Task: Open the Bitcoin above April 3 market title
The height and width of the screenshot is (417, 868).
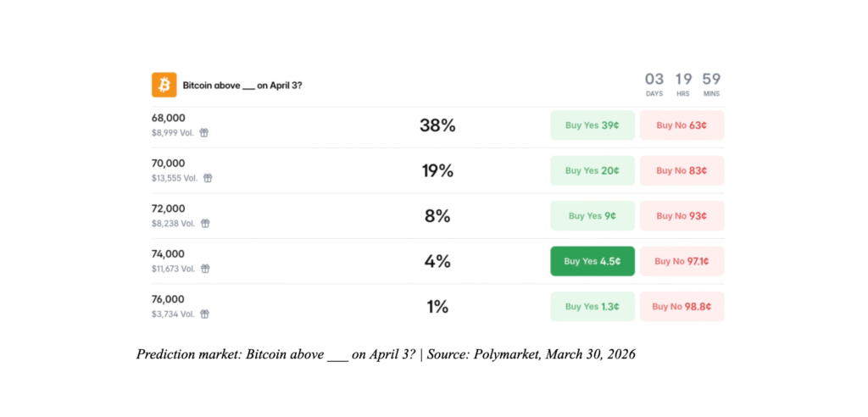Action: (242, 86)
